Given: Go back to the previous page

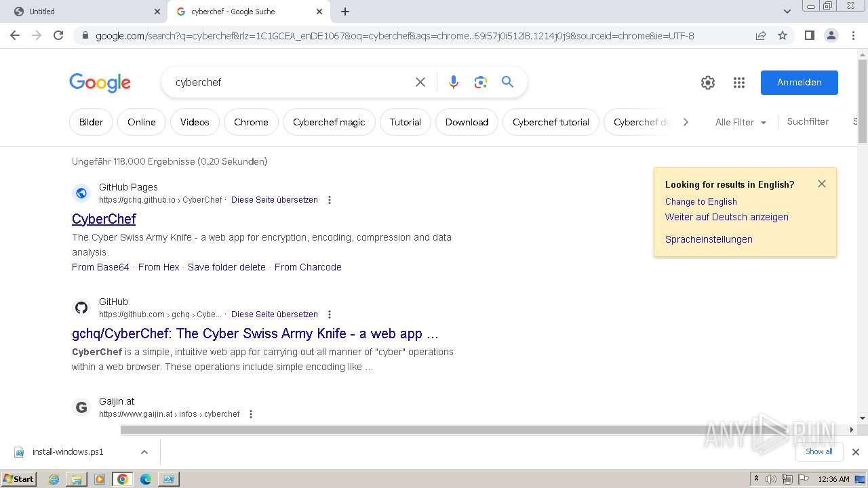Looking at the screenshot, I should 15,35.
